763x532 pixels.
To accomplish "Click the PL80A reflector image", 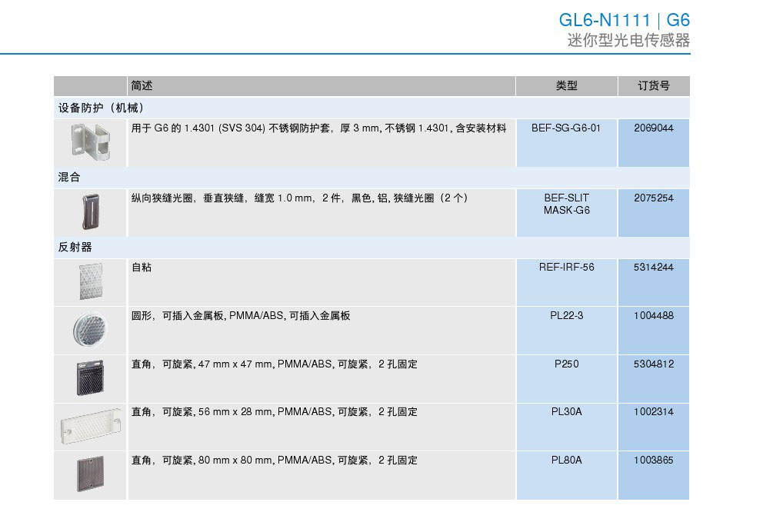I will click(x=91, y=474).
